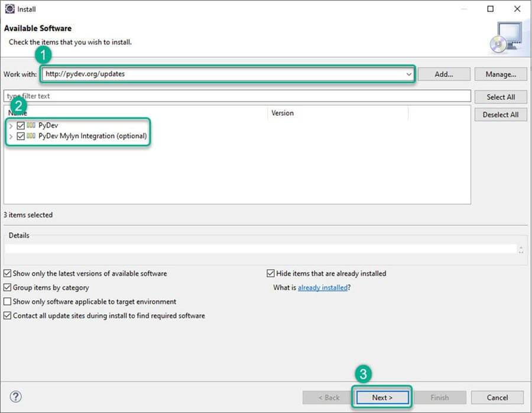Enable 'Show only software applicable to target environment'

[7, 301]
